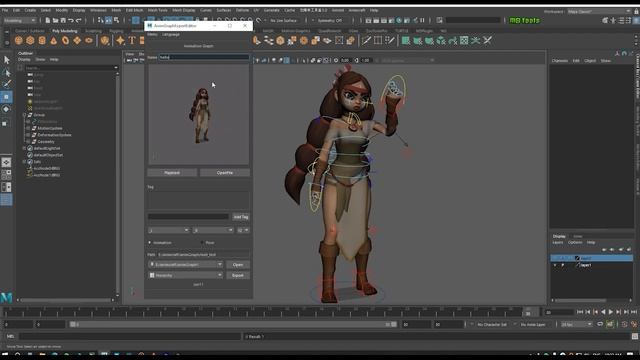Open the small third dropdown by tags

click(x=243, y=230)
